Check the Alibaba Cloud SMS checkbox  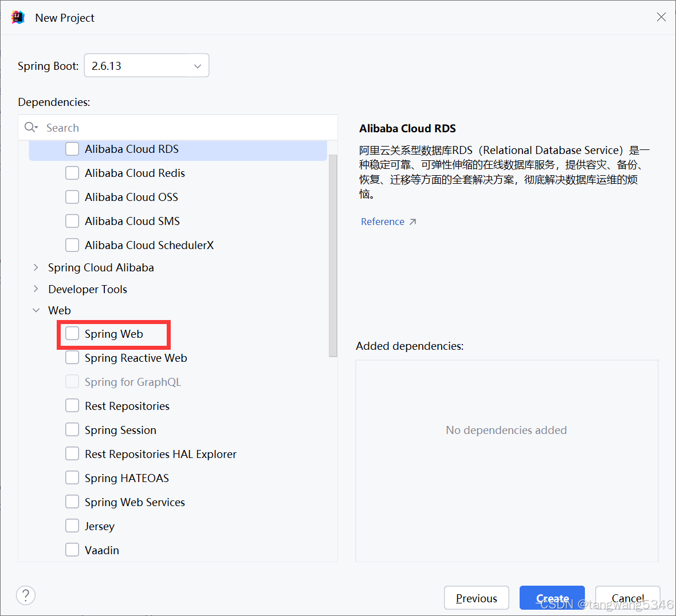pos(72,221)
